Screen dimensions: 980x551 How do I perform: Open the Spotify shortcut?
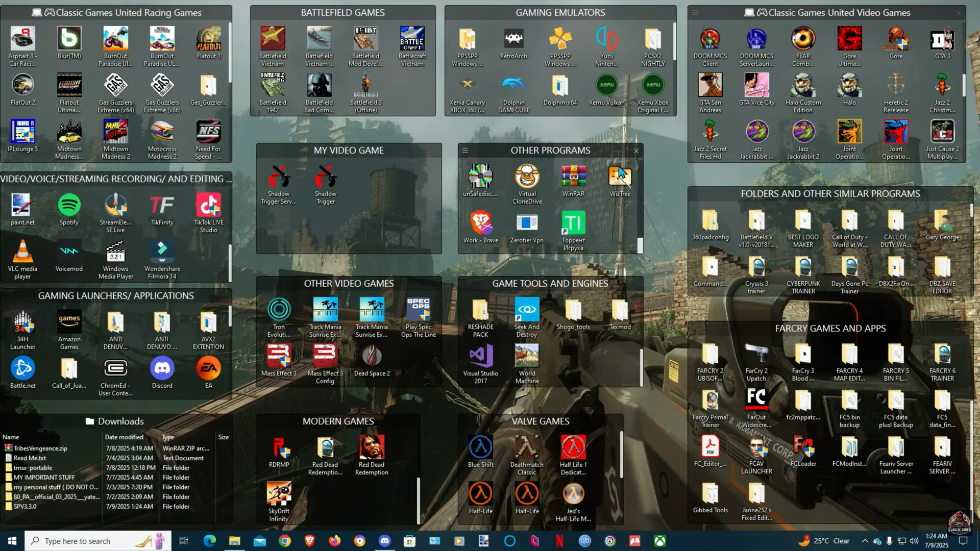(x=69, y=206)
